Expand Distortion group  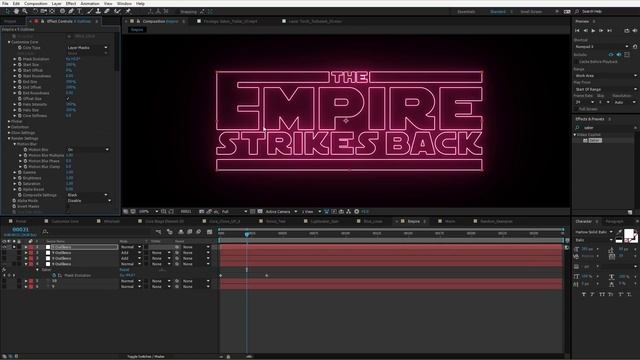9,127
